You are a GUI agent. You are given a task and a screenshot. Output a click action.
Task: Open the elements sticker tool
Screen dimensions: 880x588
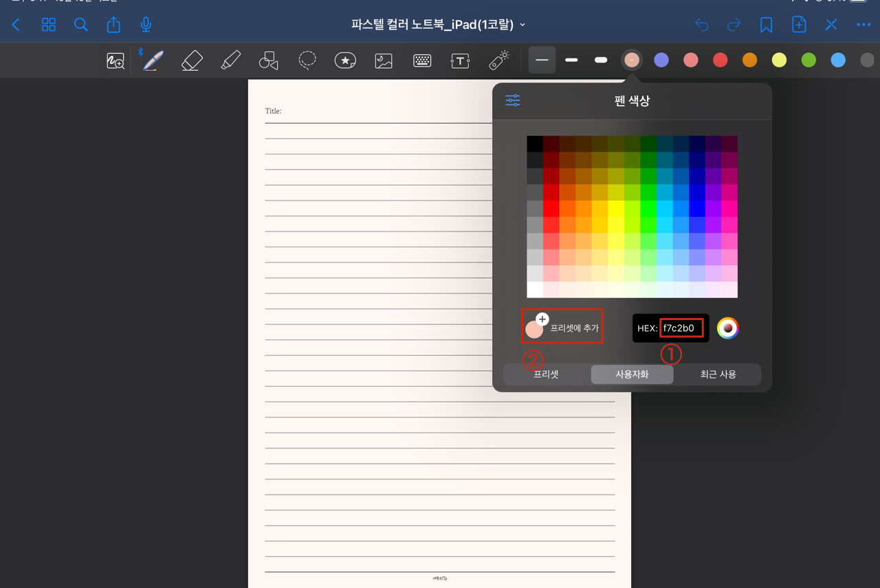pos(344,60)
